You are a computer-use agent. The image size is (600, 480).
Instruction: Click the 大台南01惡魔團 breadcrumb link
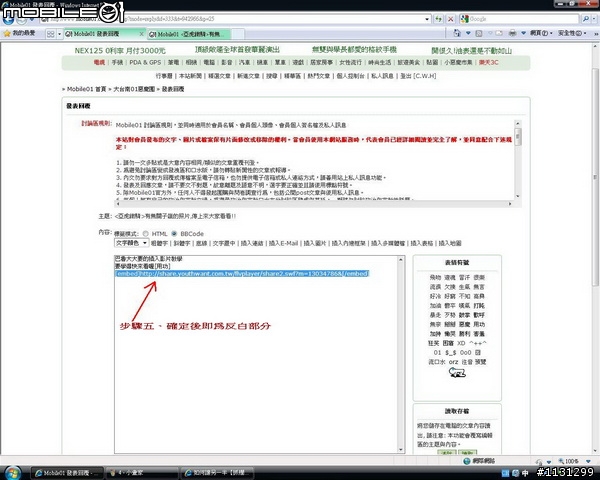coord(134,89)
